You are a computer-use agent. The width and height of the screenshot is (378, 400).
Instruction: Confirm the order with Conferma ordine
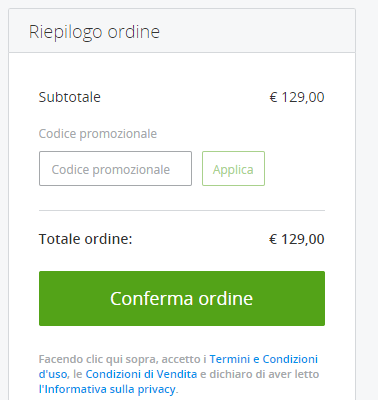point(182,298)
